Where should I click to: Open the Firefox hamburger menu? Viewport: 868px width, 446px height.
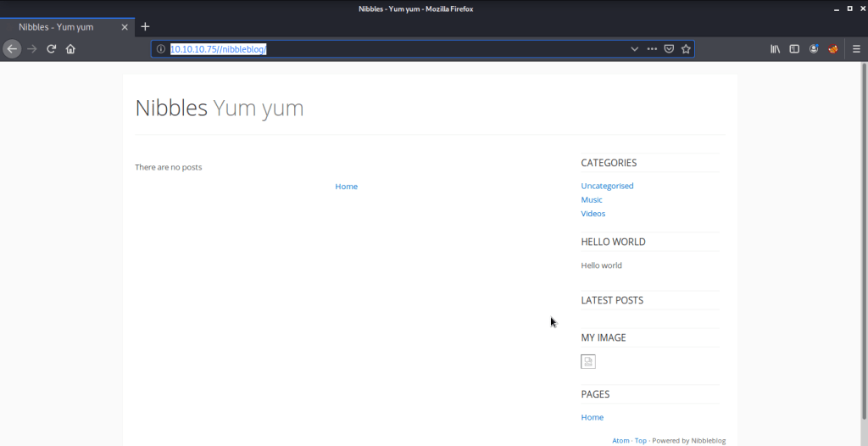(x=855, y=49)
